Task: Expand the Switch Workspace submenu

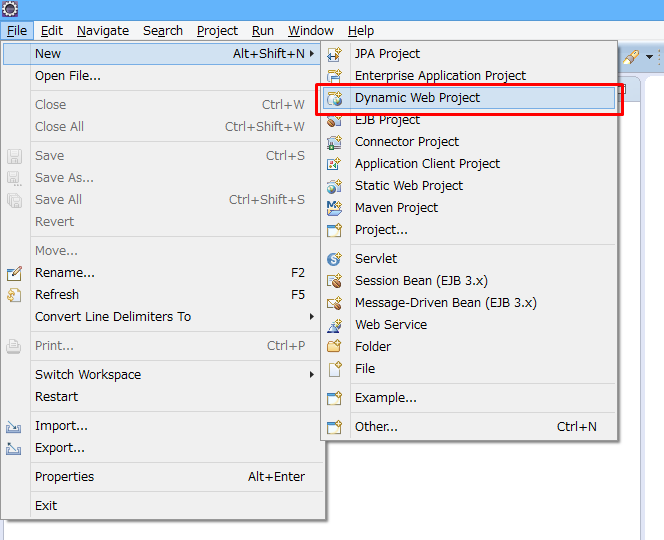Action: [x=312, y=375]
